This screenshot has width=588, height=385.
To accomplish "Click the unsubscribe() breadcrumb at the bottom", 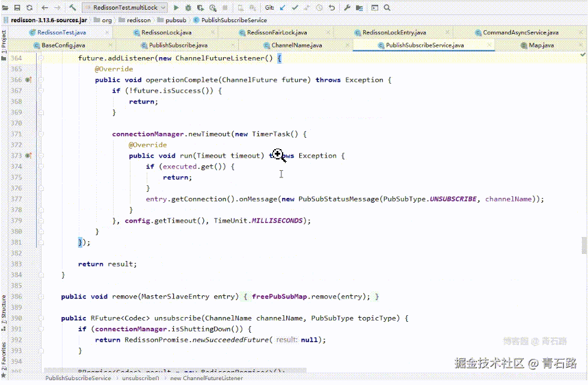I will coord(141,378).
